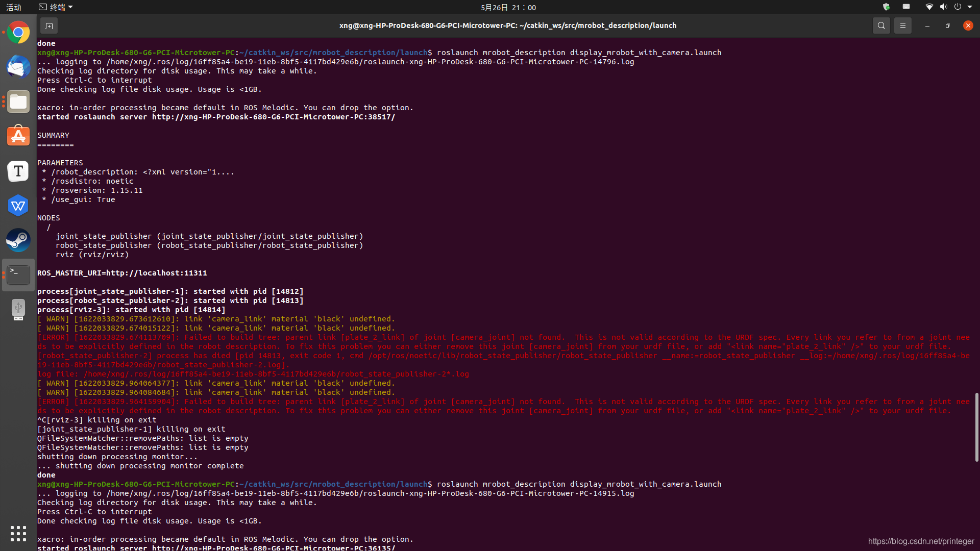Expand the 终端 app menu
980x551 pixels.
pos(56,7)
